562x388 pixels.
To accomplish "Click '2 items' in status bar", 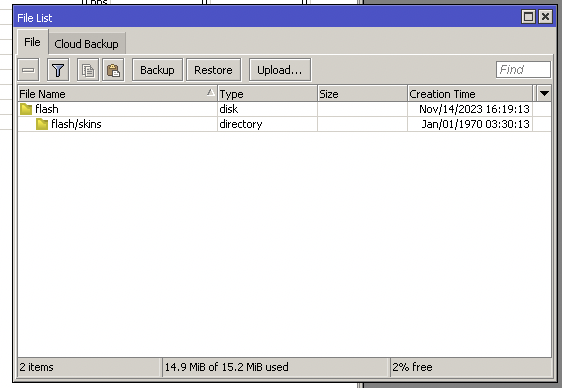I will coord(37,367).
